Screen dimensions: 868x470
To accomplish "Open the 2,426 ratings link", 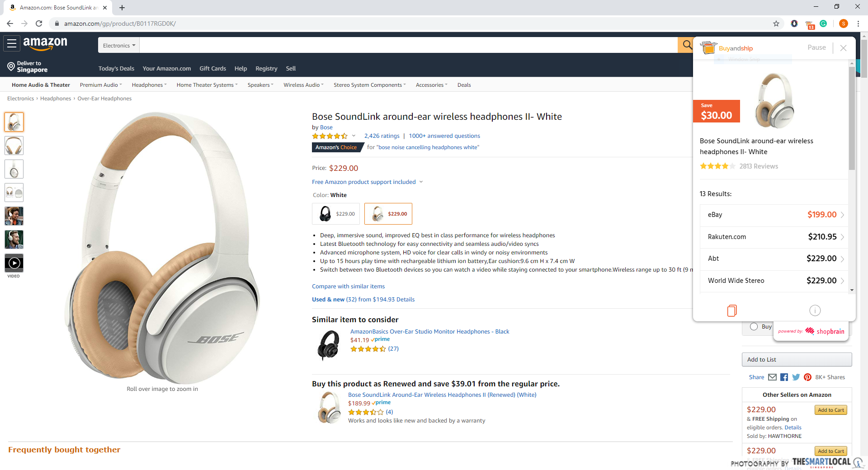I will 382,136.
